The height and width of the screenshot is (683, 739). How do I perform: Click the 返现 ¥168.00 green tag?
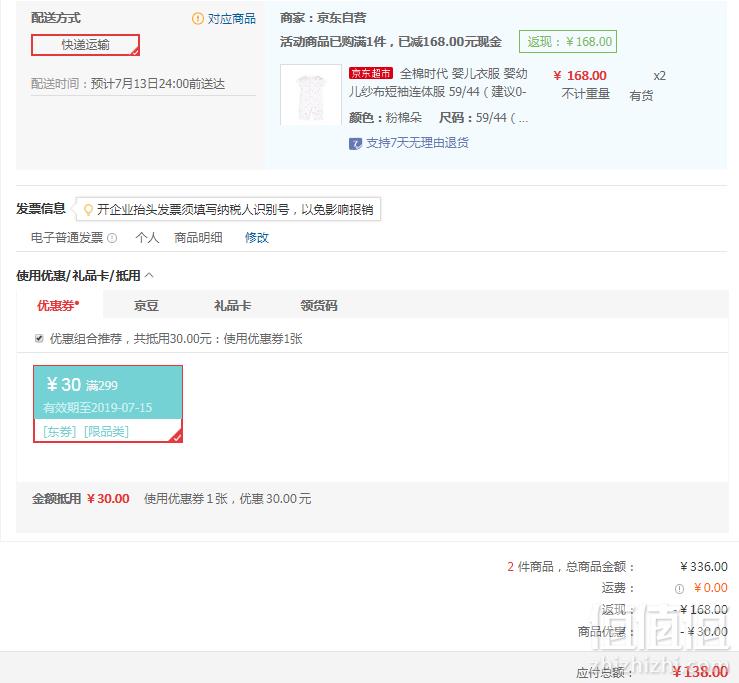(567, 41)
